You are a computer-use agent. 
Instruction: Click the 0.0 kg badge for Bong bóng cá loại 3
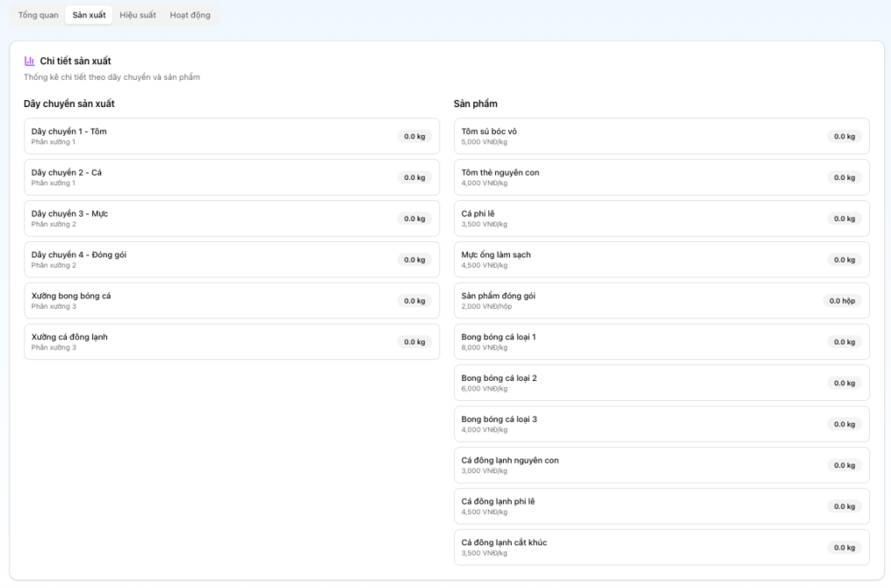pyautogui.click(x=844, y=424)
